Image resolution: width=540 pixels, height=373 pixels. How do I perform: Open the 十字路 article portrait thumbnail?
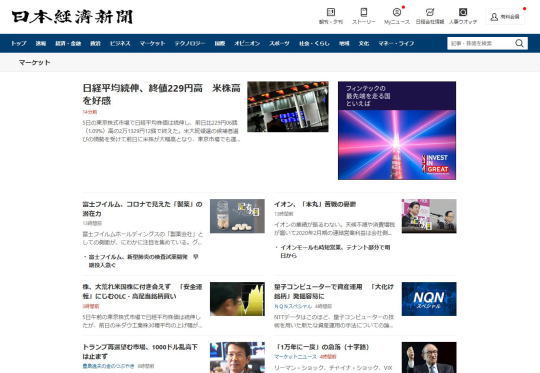tap(429, 358)
